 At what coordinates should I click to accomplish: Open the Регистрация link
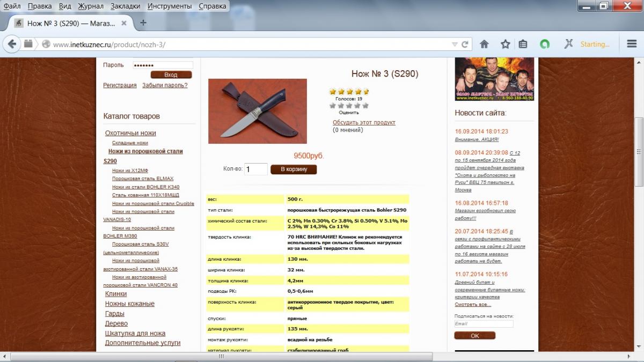120,85
